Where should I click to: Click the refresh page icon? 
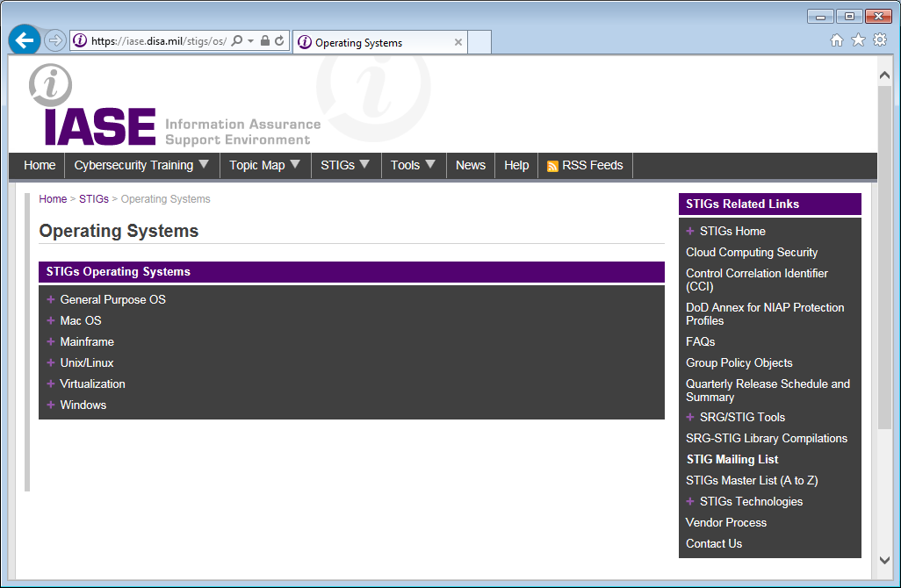[279, 40]
